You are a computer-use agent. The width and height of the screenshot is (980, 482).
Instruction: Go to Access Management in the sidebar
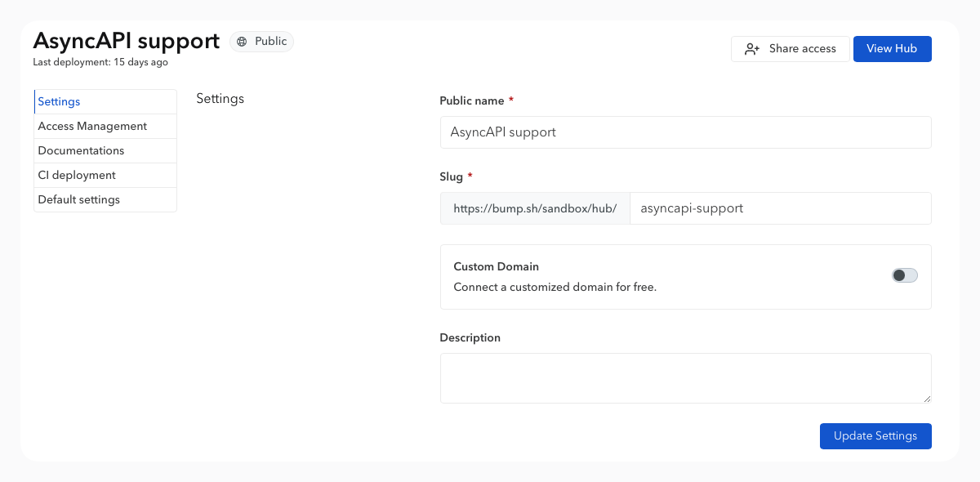[x=92, y=127]
